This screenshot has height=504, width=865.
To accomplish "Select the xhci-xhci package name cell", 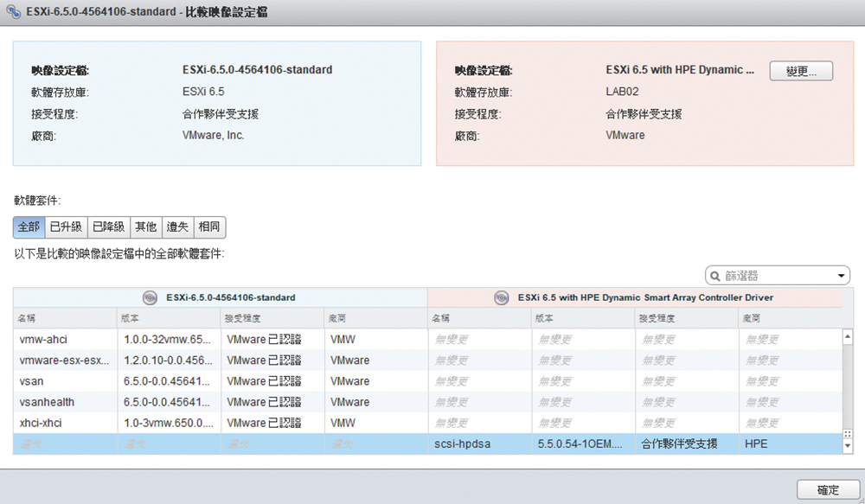I will click(65, 424).
